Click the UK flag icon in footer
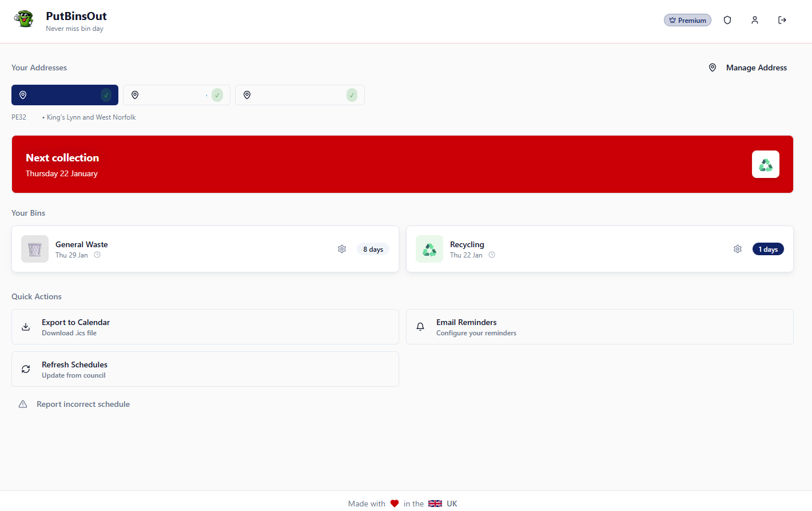 [435, 504]
